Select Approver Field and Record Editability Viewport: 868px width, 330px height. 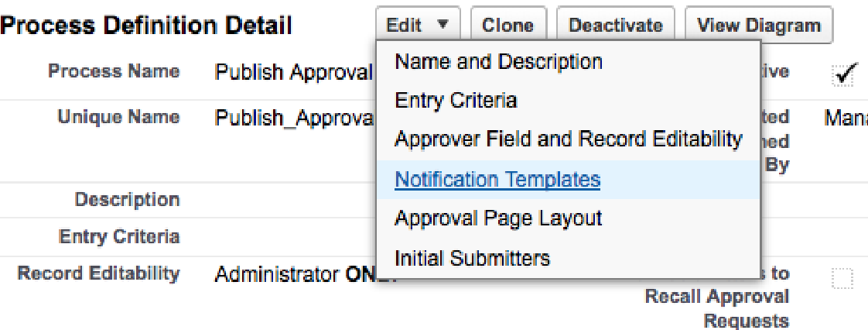568,140
